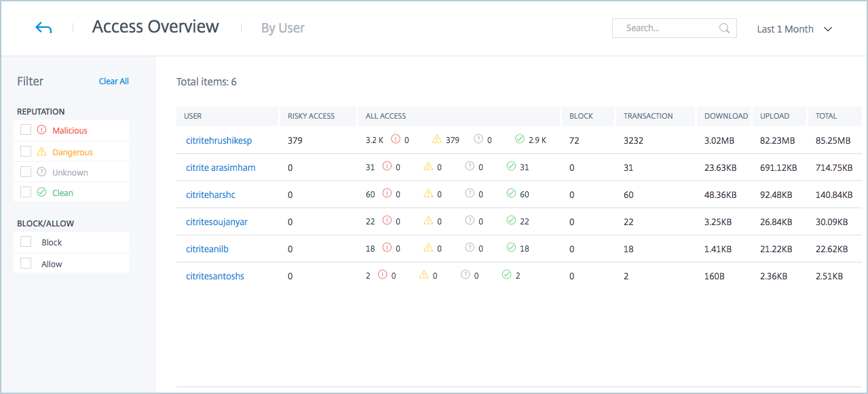Screen dimensions: 868x394
Task: Toggle the Dangerous reputation filter
Action: (26, 152)
